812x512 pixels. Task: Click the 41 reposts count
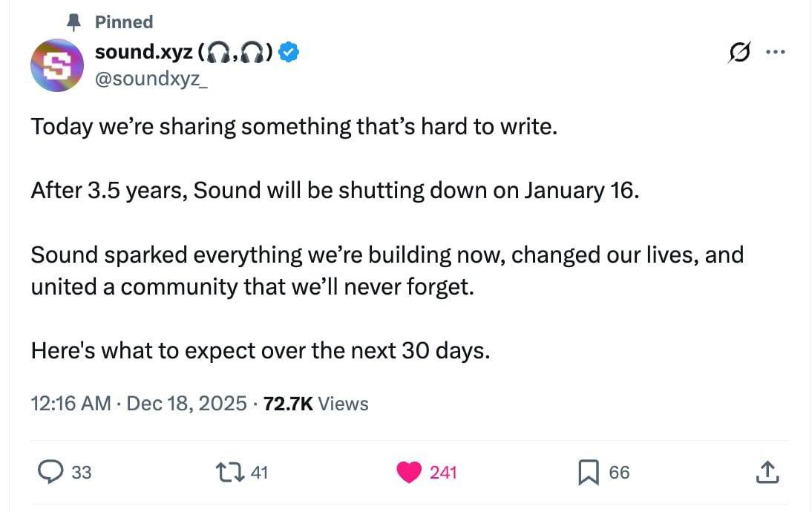click(259, 472)
